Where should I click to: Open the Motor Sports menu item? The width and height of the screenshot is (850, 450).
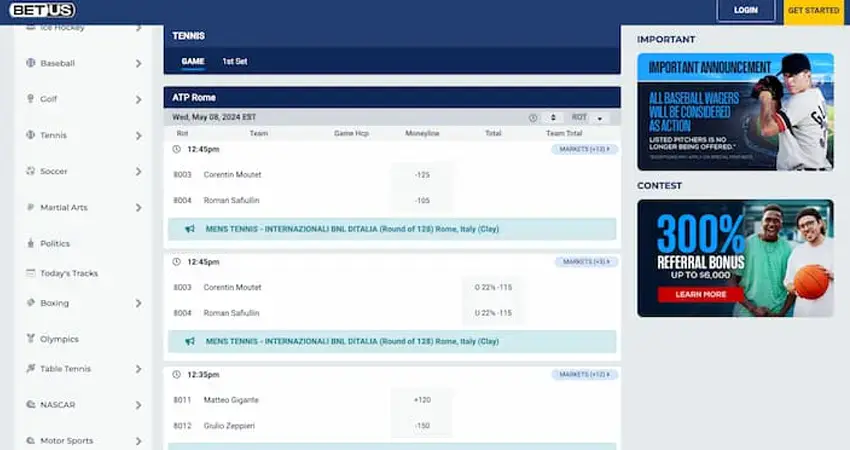coord(67,440)
